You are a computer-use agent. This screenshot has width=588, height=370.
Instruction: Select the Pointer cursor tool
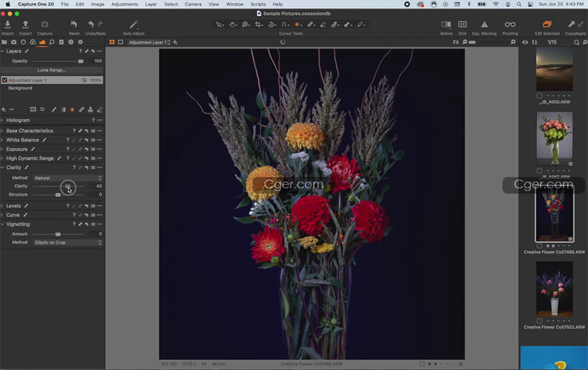pos(219,24)
